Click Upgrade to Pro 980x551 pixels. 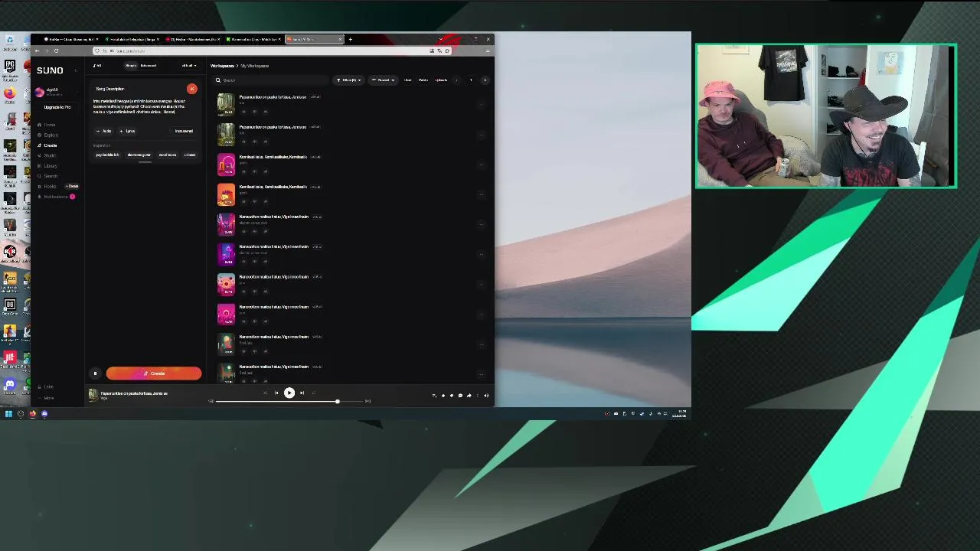point(57,107)
